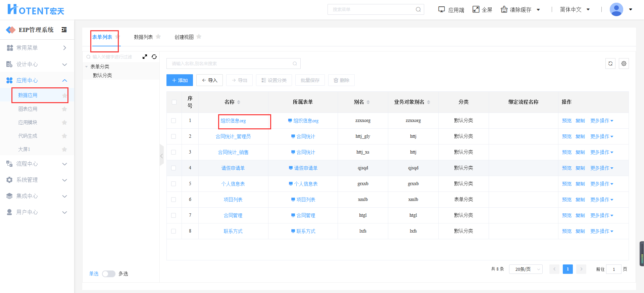The width and height of the screenshot is (644, 293).
Task: Go to pagination page 1
Action: [x=568, y=269]
